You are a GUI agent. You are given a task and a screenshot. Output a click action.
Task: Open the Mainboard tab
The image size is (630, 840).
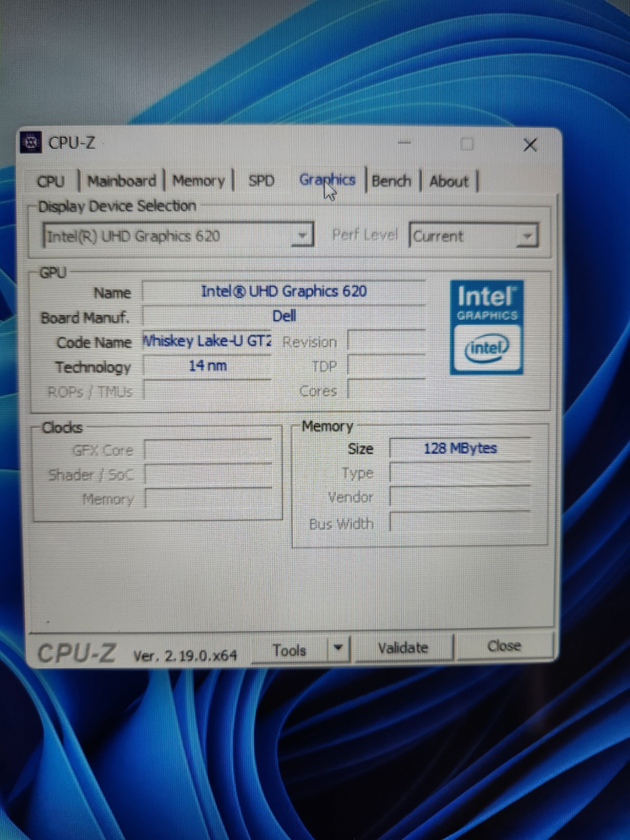point(122,181)
